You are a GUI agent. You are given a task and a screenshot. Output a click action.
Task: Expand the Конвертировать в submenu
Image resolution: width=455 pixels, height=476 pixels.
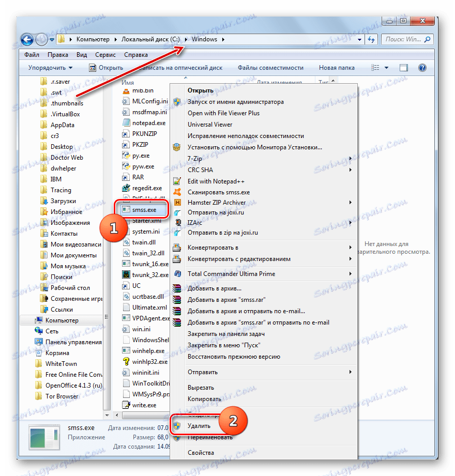click(x=350, y=248)
